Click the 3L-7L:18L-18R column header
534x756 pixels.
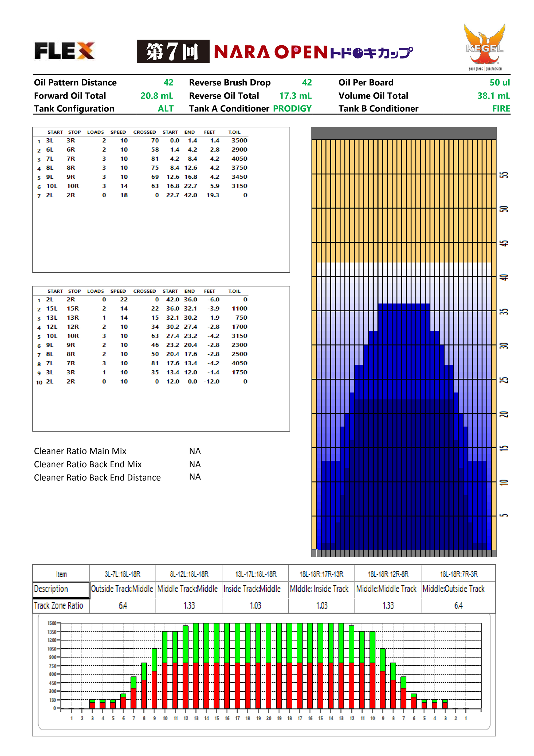click(x=123, y=574)
